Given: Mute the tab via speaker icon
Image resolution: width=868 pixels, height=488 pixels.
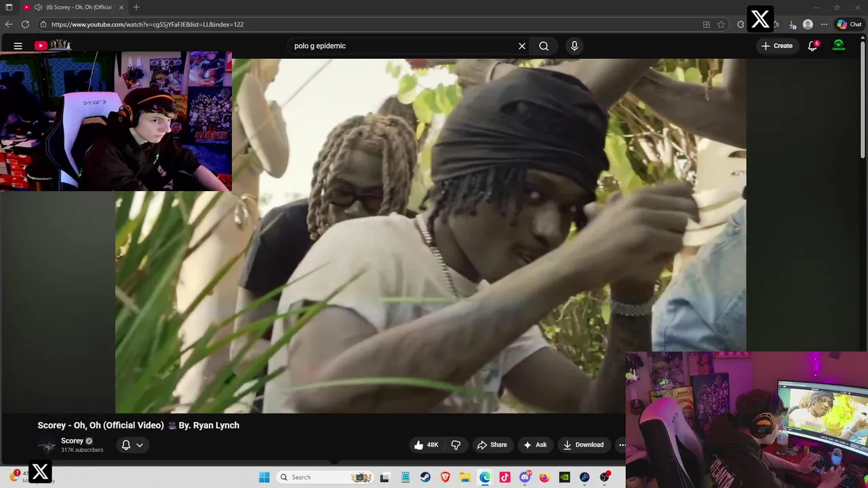Looking at the screenshot, I should (x=38, y=7).
